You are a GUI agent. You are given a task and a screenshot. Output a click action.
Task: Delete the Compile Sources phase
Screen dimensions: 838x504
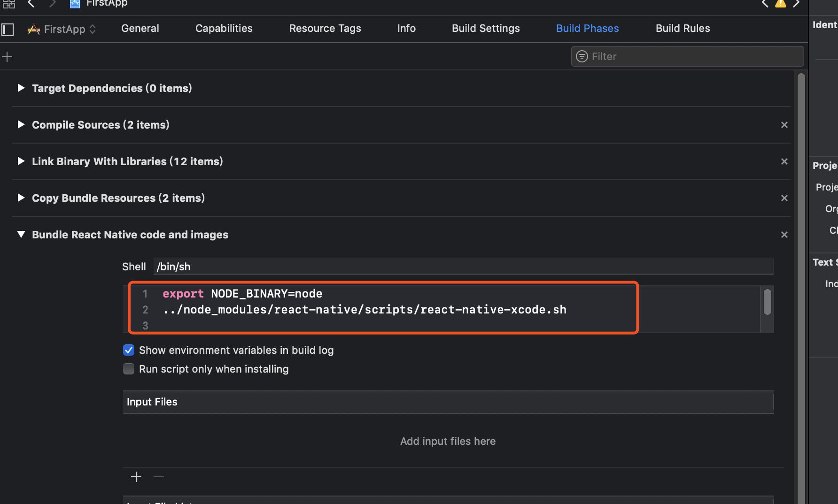(x=784, y=125)
